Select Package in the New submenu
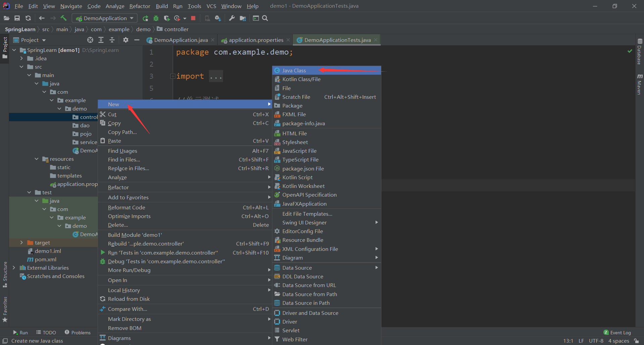This screenshot has width=644, height=345. pyautogui.click(x=327, y=106)
